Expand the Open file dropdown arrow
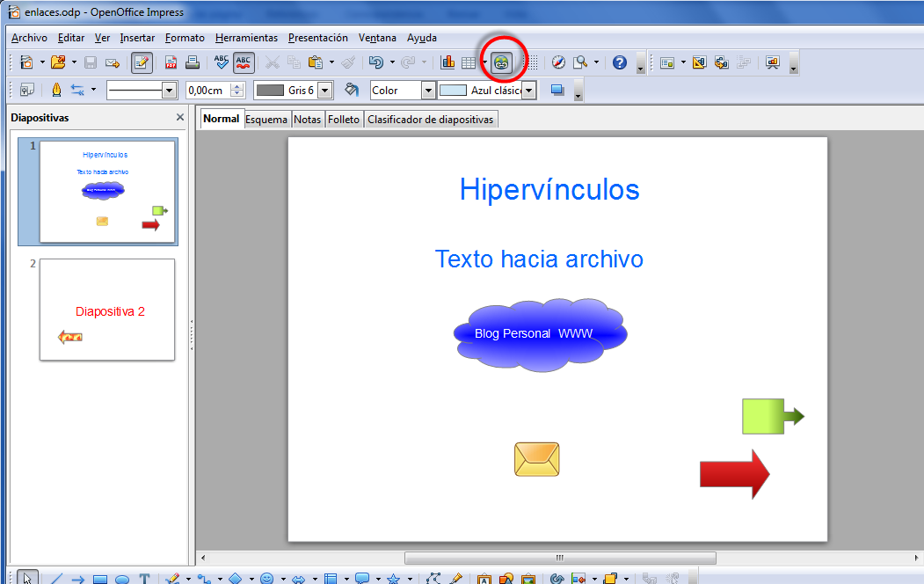The width and height of the screenshot is (924, 584). point(74,62)
